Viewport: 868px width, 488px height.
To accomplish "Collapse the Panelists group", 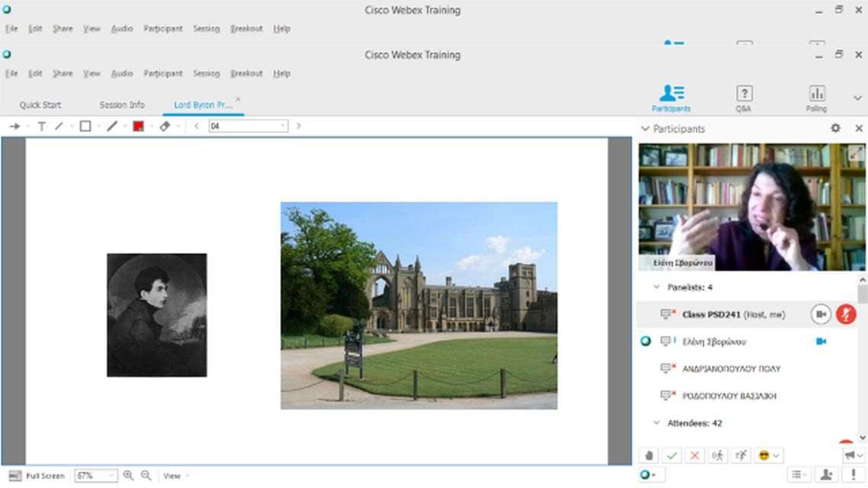I will click(x=657, y=287).
